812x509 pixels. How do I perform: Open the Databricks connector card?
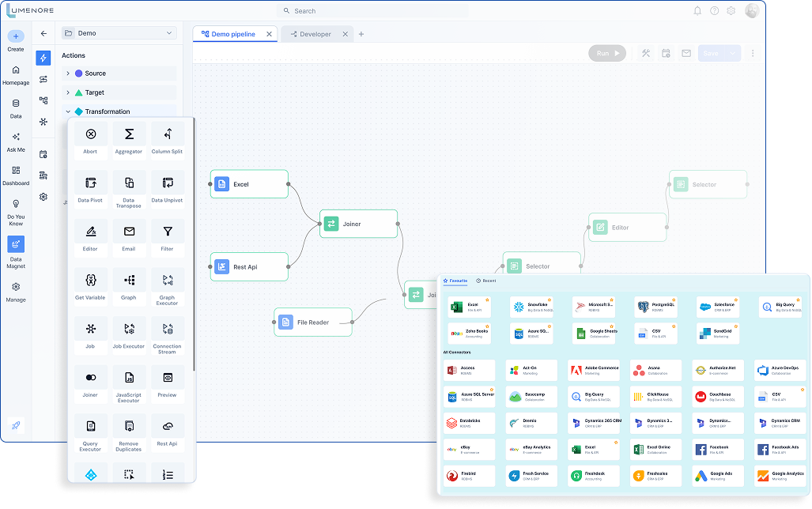[469, 423]
